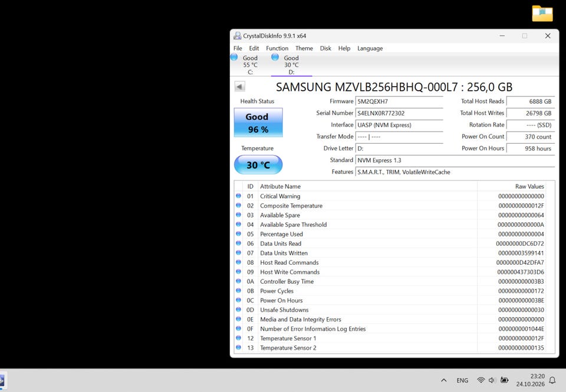Click the Interface field UASP (NVM Express)

[399, 125]
